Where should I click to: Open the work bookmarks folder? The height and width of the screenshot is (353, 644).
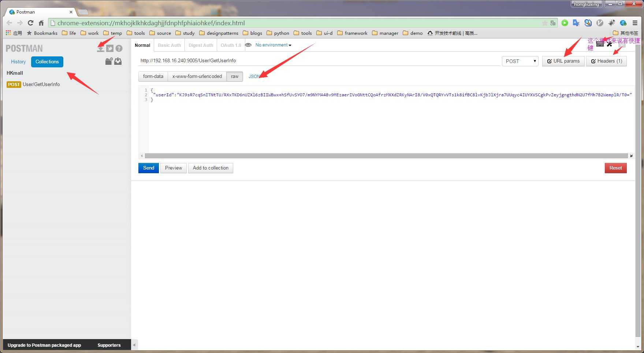90,33
